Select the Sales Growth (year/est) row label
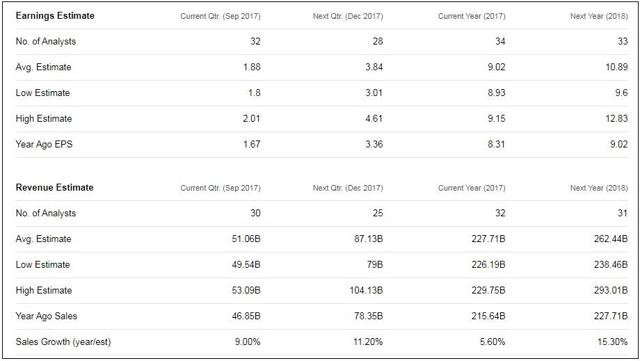 pos(63,342)
